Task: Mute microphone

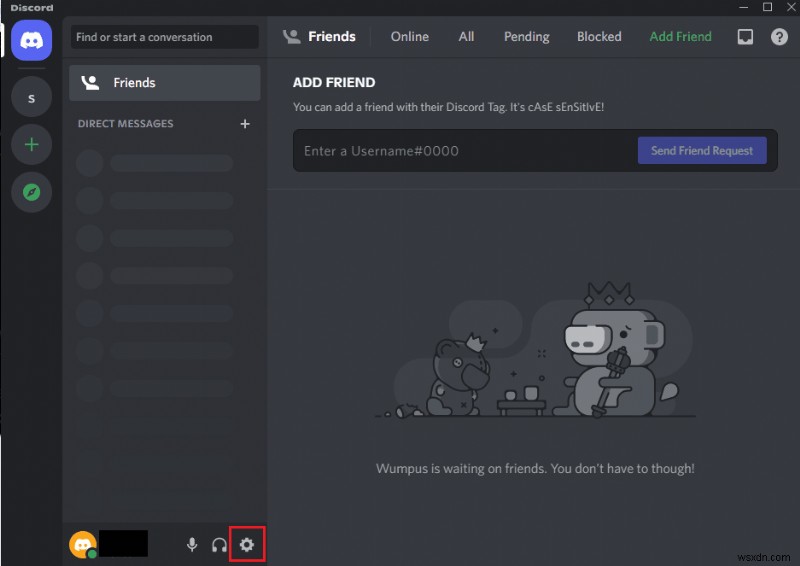Action: (x=192, y=545)
